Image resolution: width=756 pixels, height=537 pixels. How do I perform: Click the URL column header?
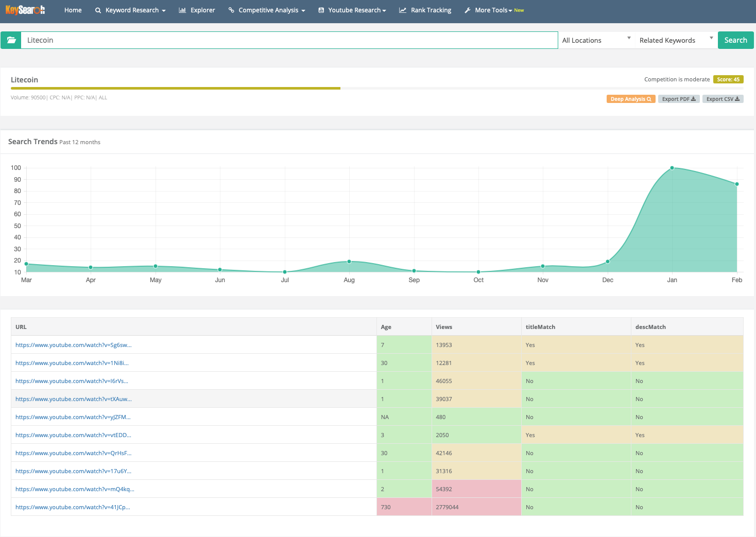pos(194,327)
